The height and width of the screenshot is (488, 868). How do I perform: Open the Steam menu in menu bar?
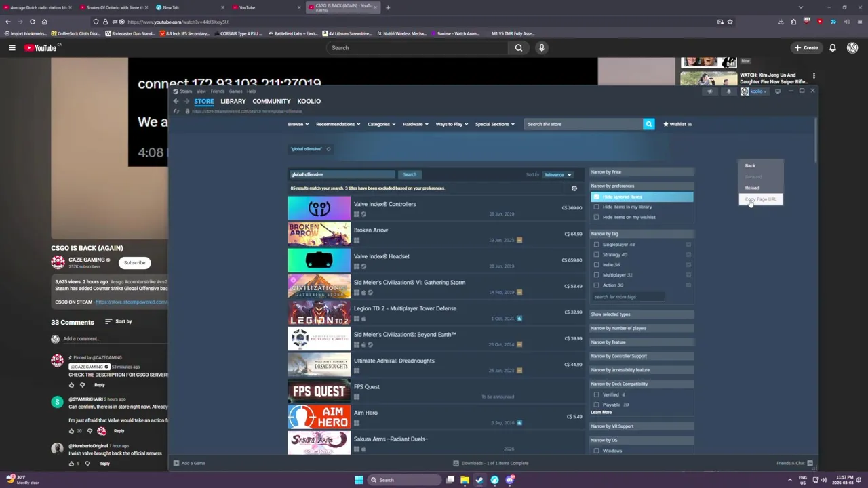click(186, 91)
